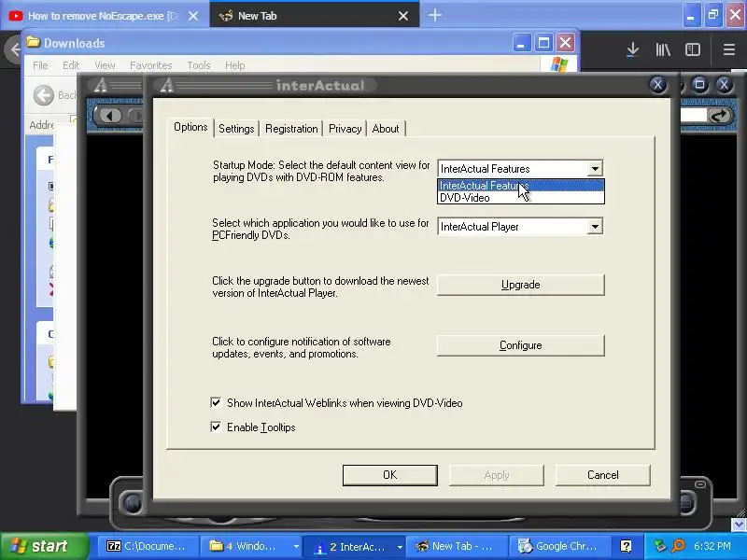Open the About tab
This screenshot has width=747, height=560.
(386, 129)
